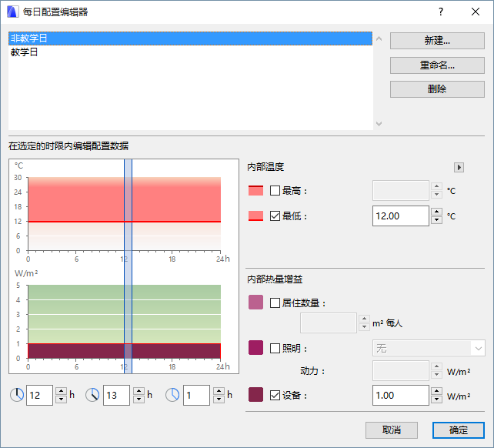Click the duration field showing 1
Image resolution: width=494 pixels, height=448 pixels.
point(196,395)
